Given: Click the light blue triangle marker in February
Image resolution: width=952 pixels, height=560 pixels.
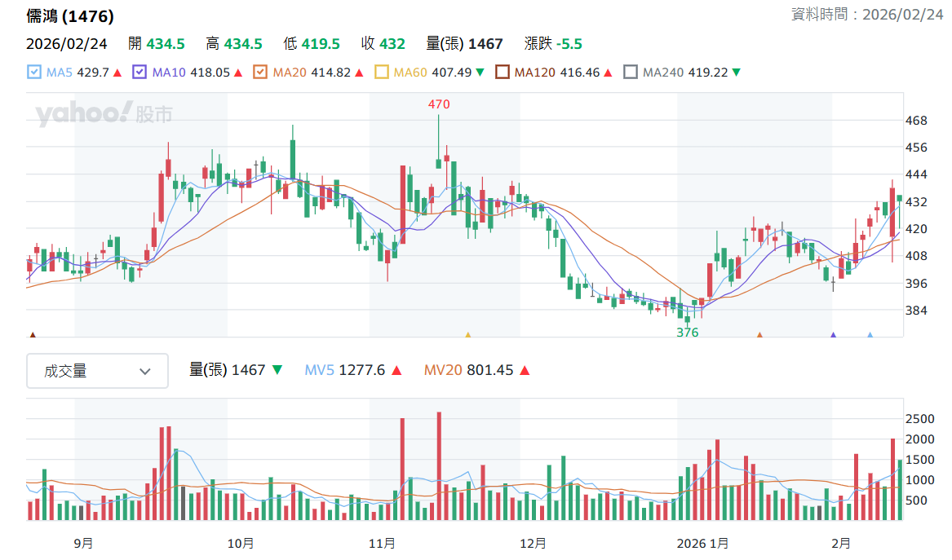Looking at the screenshot, I should click(x=870, y=334).
